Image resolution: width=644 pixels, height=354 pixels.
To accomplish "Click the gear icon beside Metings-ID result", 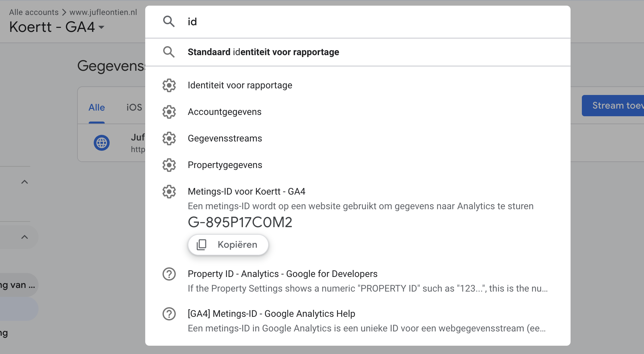I will (169, 192).
